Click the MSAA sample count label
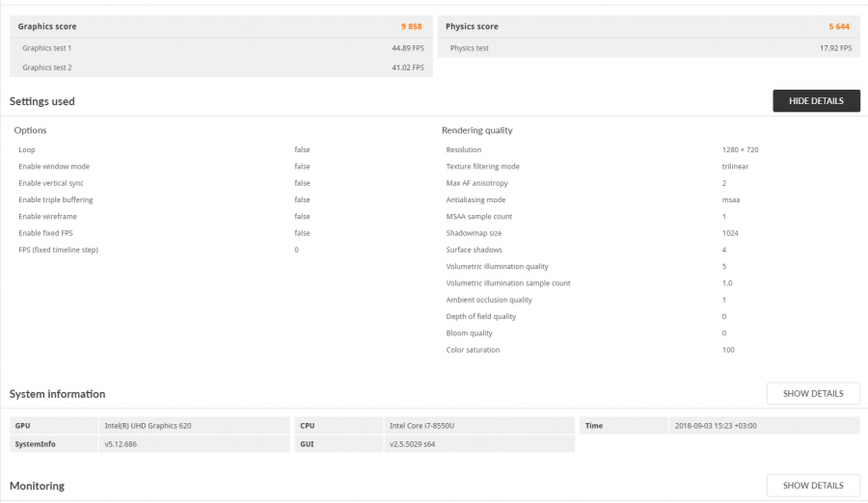The height and width of the screenshot is (503, 868). pos(479,217)
